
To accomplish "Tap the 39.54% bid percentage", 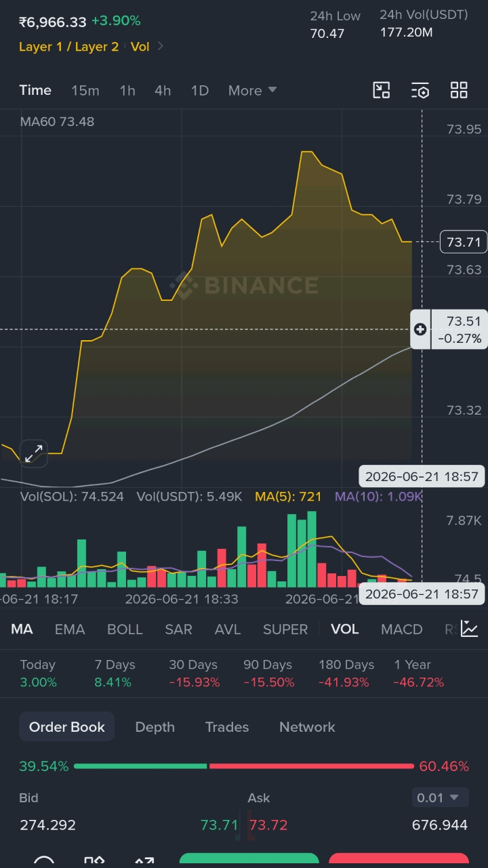I will (44, 766).
